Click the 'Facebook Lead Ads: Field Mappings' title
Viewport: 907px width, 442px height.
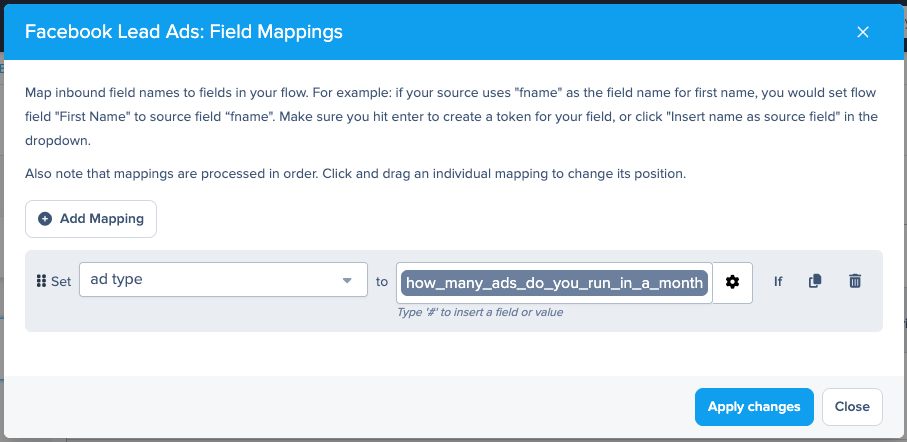tap(183, 32)
